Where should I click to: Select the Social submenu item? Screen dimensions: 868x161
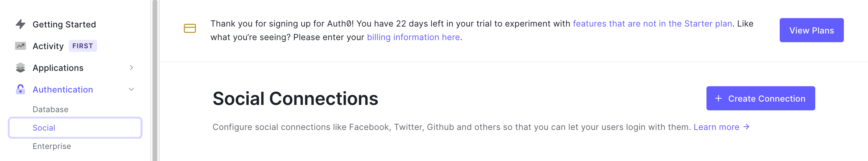tap(44, 128)
